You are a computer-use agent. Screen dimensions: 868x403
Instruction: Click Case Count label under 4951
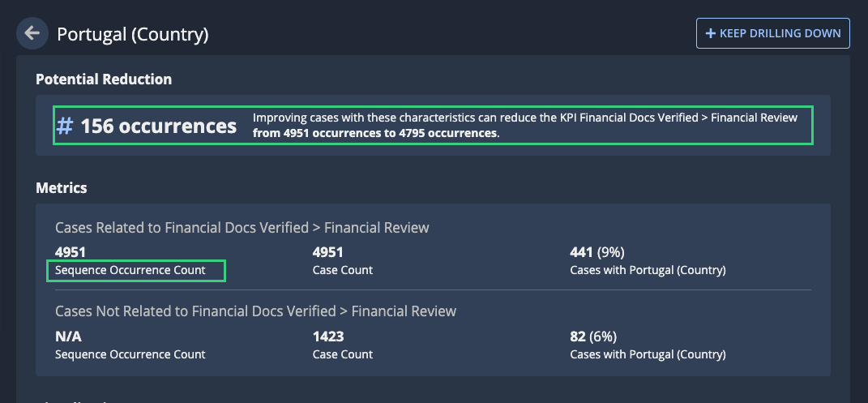click(343, 271)
